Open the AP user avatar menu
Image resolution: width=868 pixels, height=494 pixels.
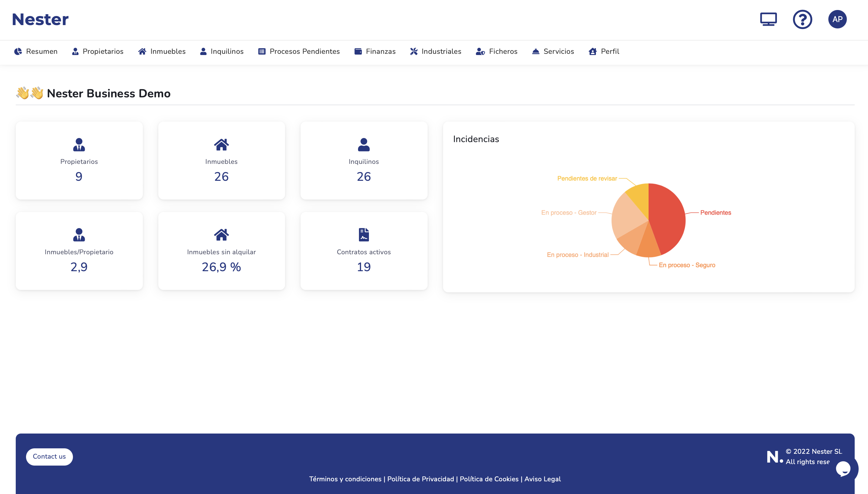click(837, 19)
